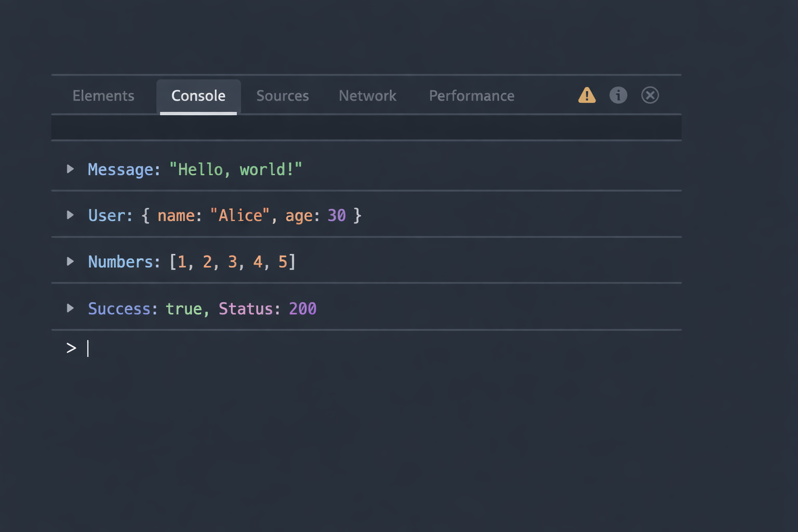Click the age value 30

click(x=337, y=216)
